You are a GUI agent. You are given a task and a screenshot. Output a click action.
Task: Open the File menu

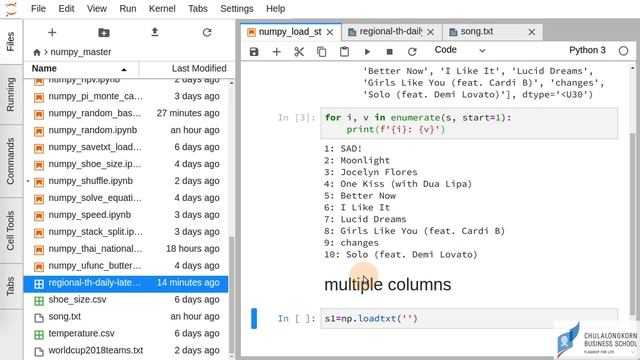pyautogui.click(x=38, y=9)
